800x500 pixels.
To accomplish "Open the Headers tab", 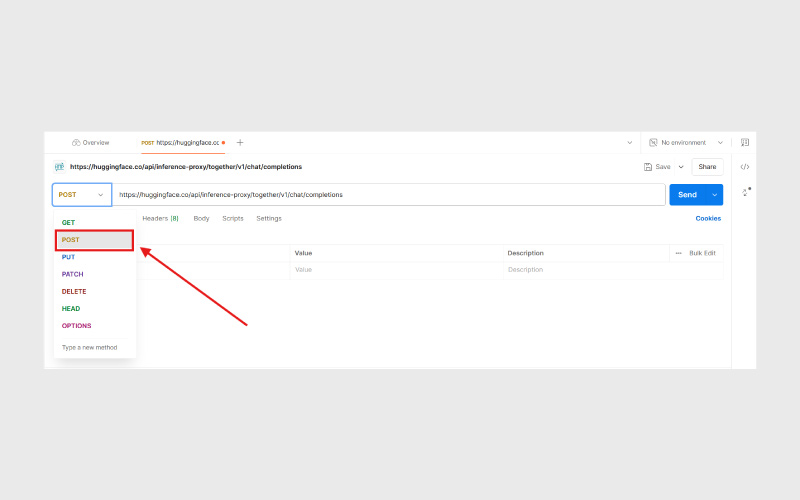I will click(160, 218).
